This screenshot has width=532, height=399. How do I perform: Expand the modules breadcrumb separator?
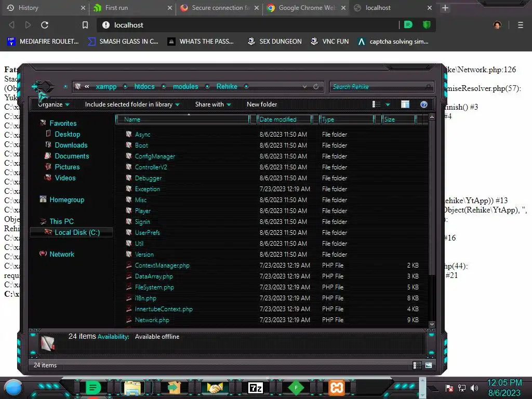click(207, 87)
